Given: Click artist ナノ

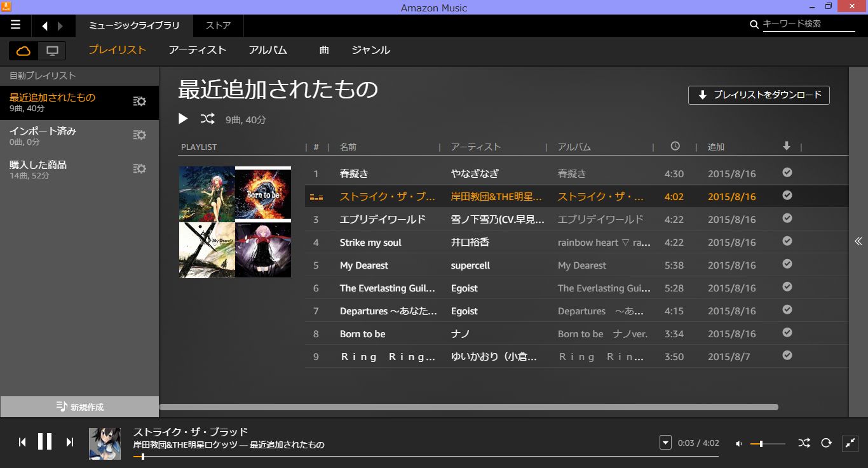Looking at the screenshot, I should click(460, 334).
